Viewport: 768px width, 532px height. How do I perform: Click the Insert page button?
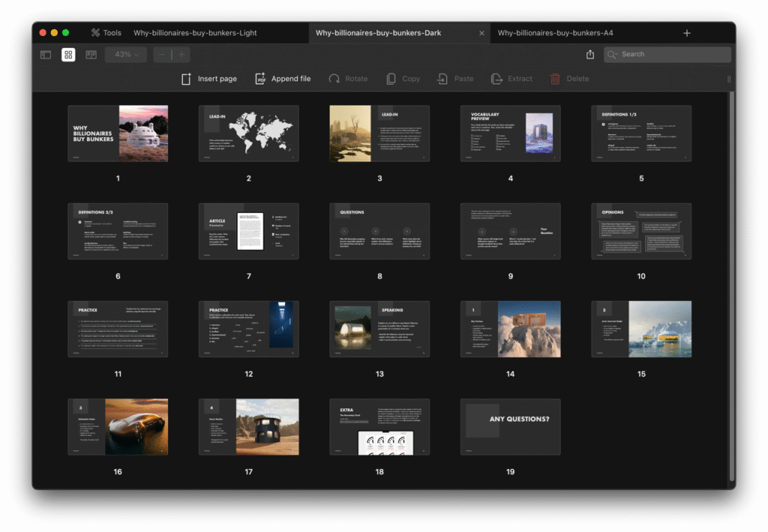pos(208,79)
